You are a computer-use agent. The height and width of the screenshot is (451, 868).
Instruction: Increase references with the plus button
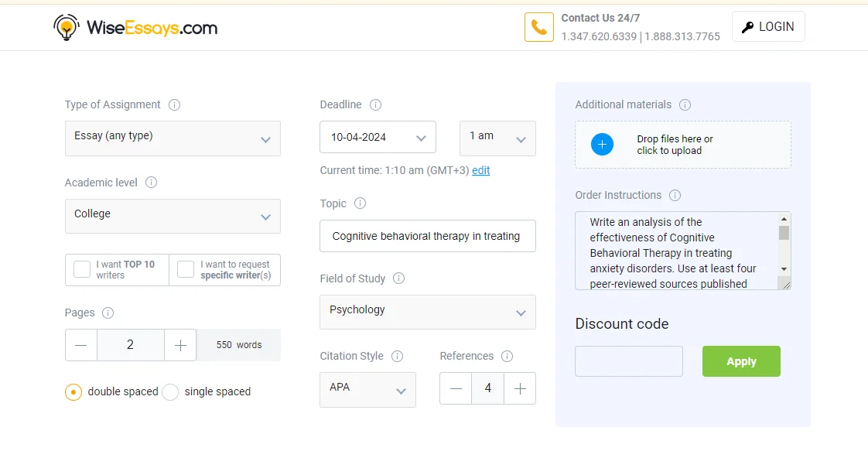520,388
